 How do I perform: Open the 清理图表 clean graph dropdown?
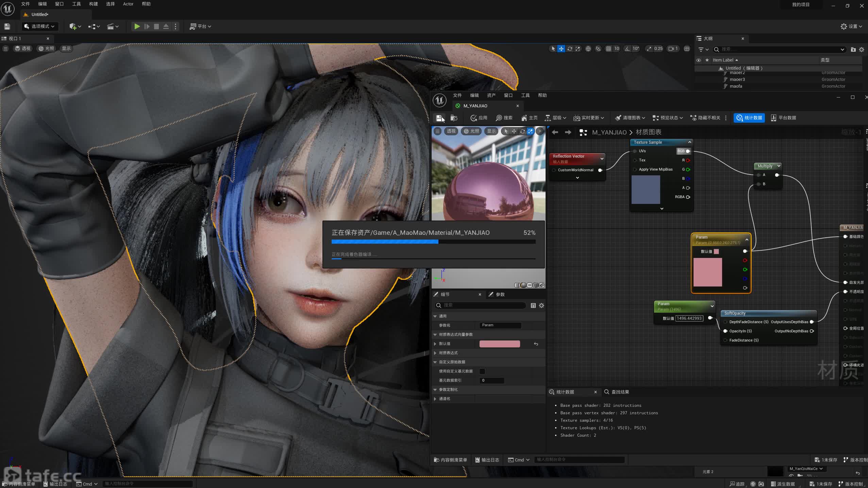(x=630, y=118)
